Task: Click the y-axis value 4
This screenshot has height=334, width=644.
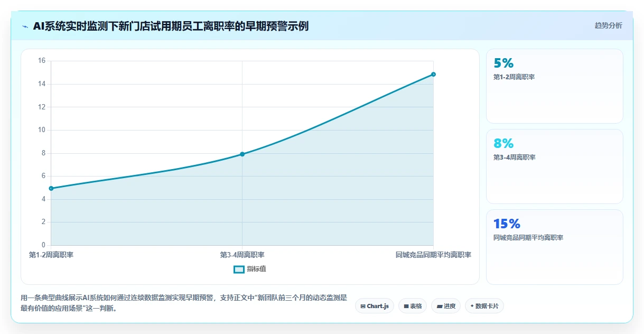Action: 44,199
